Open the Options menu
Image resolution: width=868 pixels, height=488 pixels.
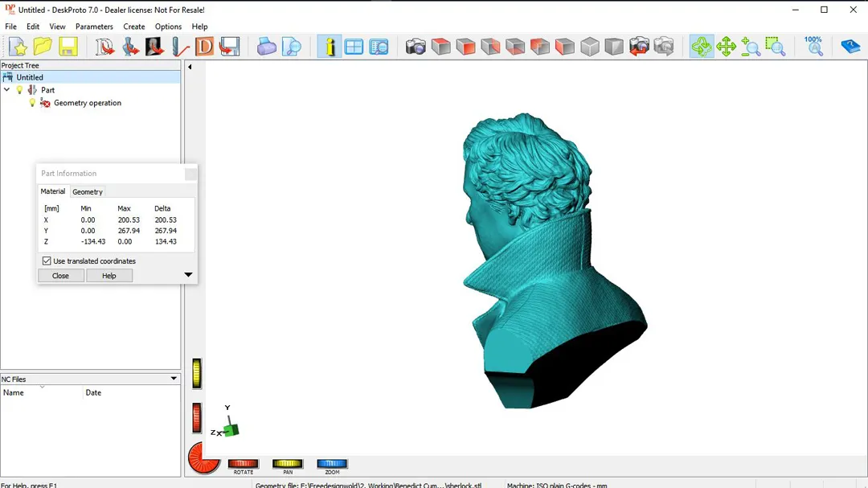click(x=168, y=27)
